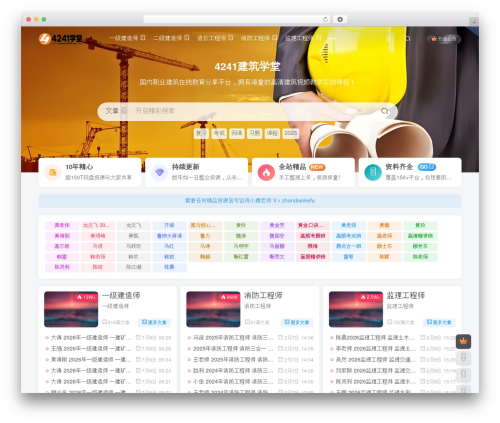
Task: Expand the 造价工程师 nav menu
Action: click(x=215, y=38)
